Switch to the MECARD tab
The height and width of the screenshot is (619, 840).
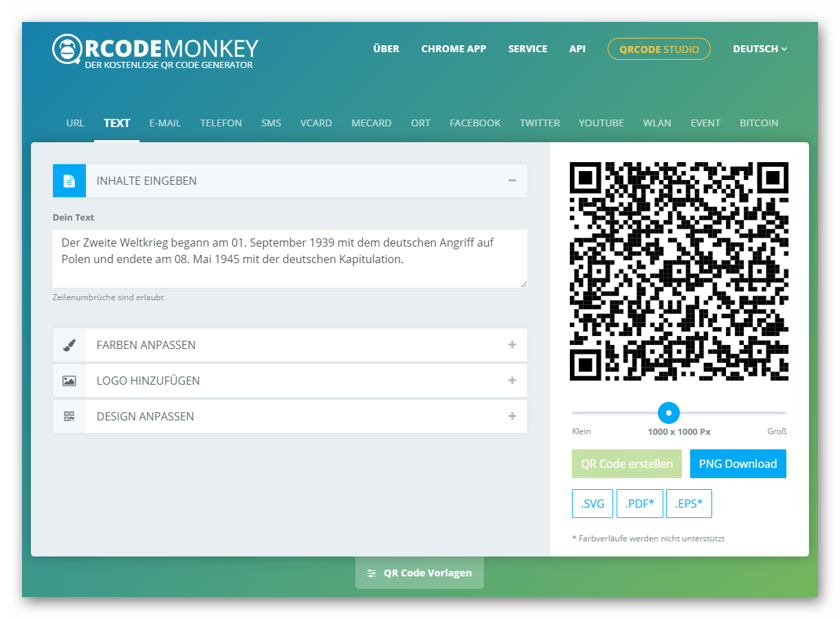click(371, 123)
